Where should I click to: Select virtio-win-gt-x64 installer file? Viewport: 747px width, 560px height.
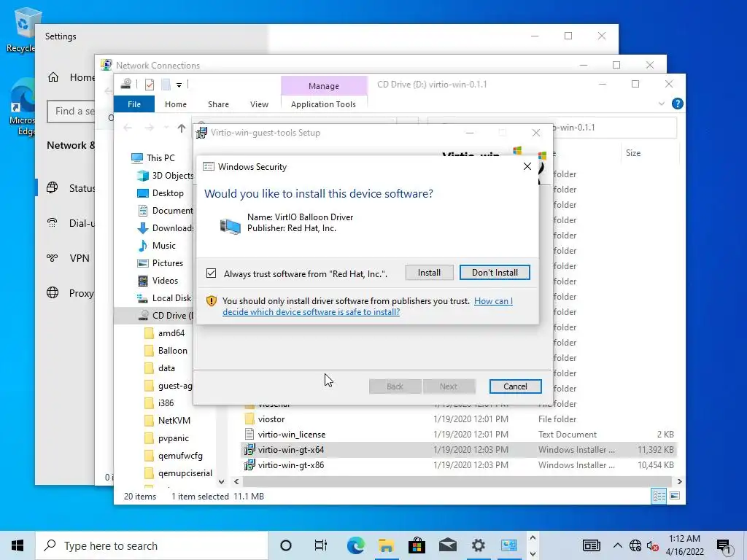(x=291, y=449)
